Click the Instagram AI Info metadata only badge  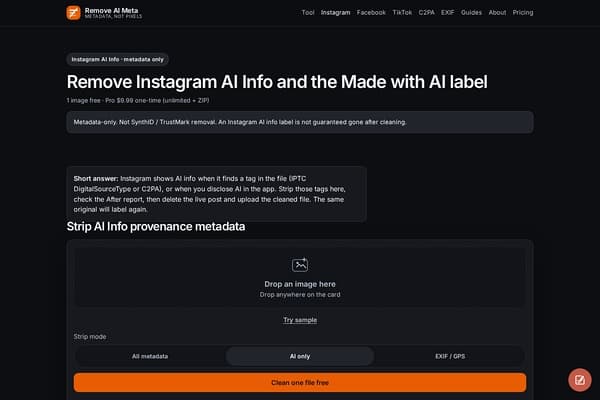pyautogui.click(x=117, y=59)
